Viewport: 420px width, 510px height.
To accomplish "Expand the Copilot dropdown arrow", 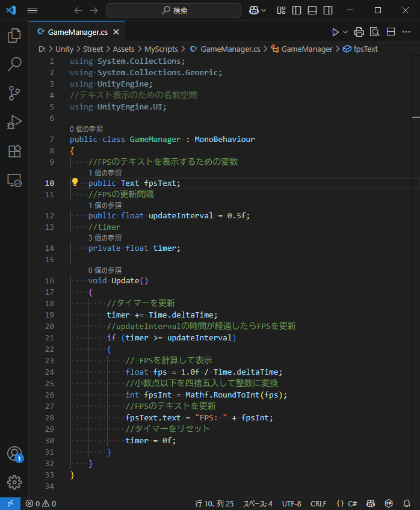I will pos(264,10).
